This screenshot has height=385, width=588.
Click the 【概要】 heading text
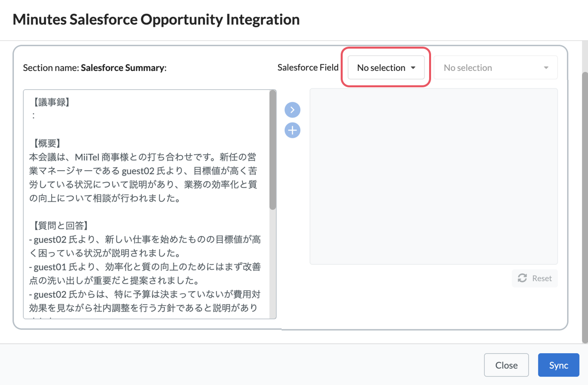pos(47,143)
